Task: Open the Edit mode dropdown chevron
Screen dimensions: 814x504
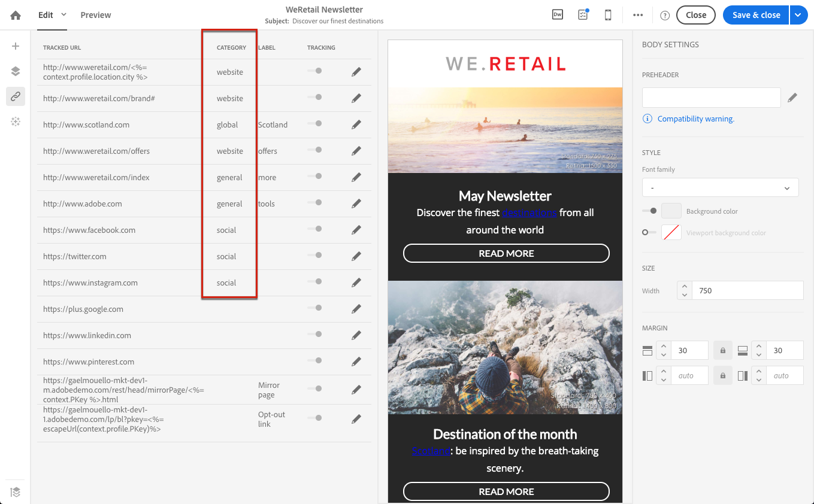Action: [x=64, y=14]
